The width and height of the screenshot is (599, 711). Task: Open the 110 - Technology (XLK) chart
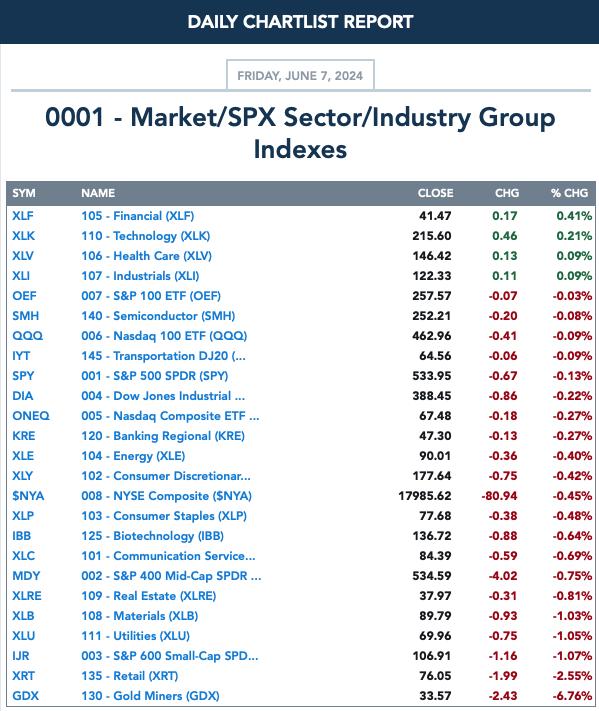pyautogui.click(x=146, y=236)
